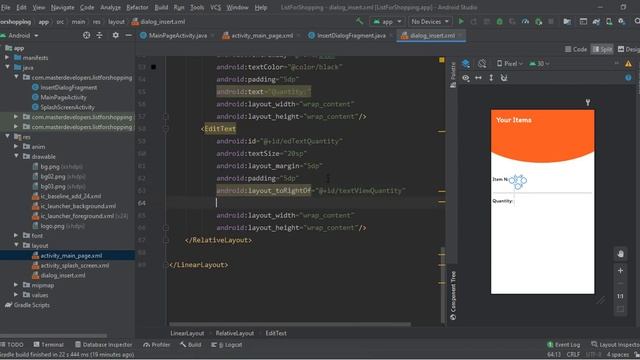The height and width of the screenshot is (360, 640).
Task: Switch to Split view mode
Action: click(x=602, y=49)
